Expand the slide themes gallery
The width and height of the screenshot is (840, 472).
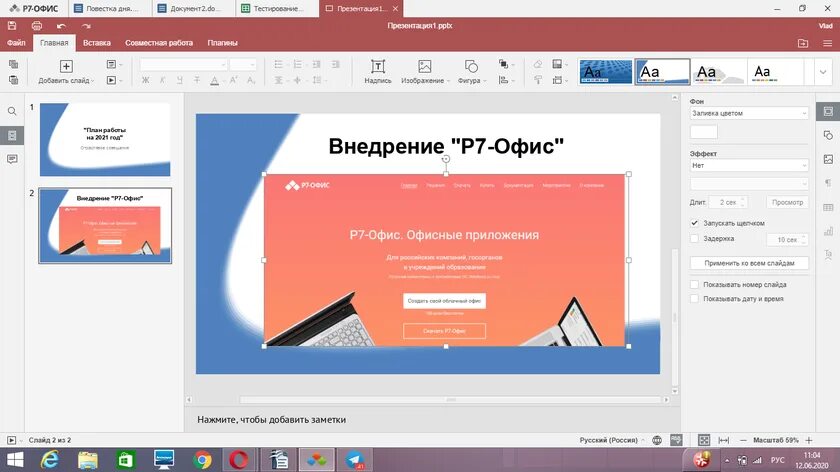point(823,72)
